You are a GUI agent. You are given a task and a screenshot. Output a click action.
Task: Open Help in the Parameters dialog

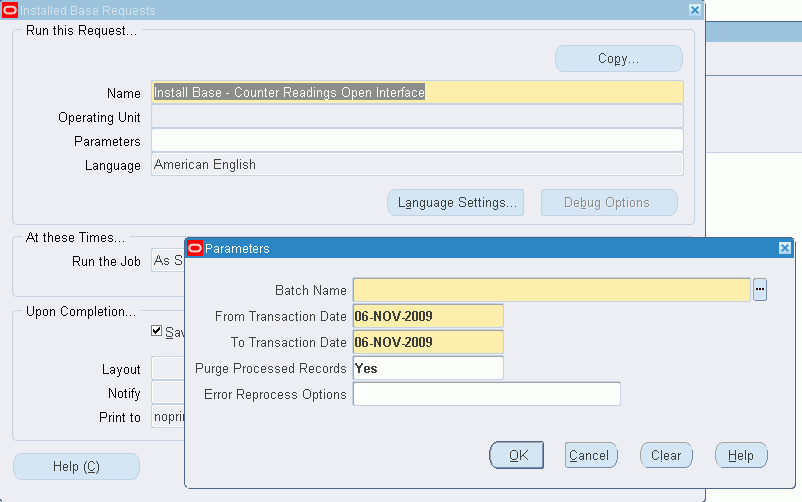[741, 455]
